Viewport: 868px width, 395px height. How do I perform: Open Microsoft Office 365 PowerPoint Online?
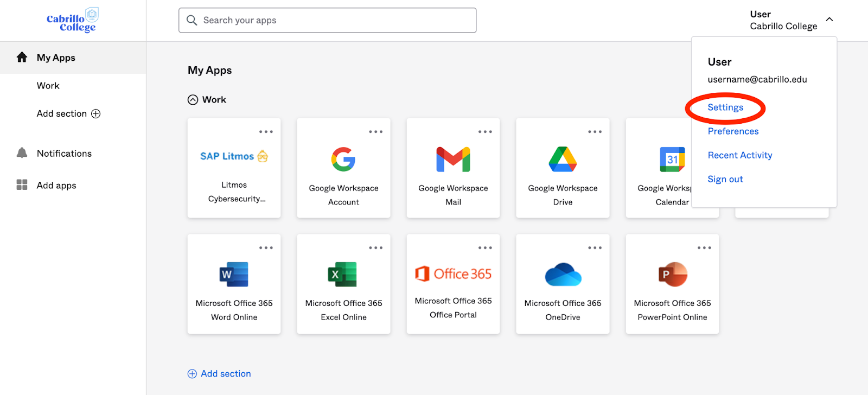[672, 284]
